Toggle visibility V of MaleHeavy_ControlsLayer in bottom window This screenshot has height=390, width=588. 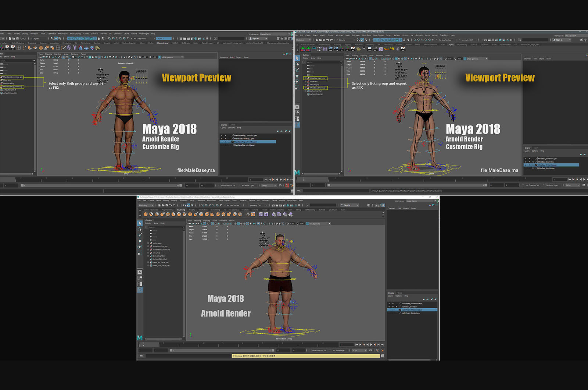(389, 304)
